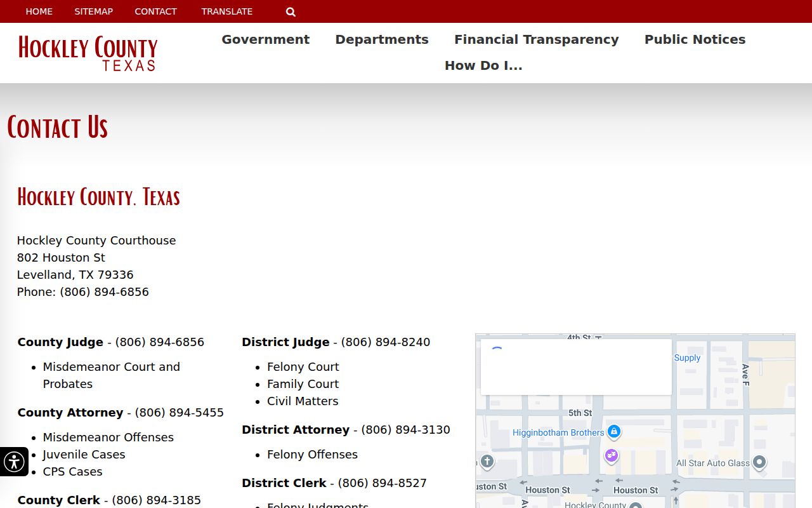Click the 802 Houston St address line
This screenshot has height=508, width=812.
[x=61, y=258]
